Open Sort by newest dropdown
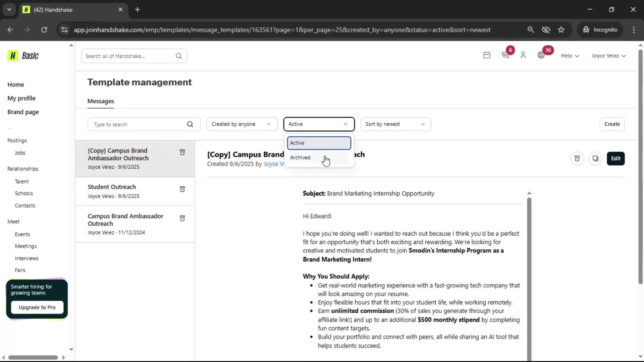 (x=395, y=124)
